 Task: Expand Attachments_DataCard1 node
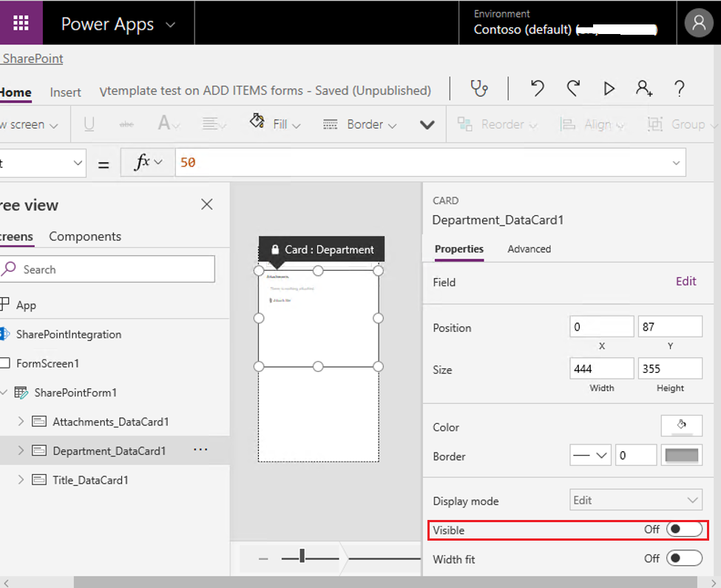tap(21, 421)
